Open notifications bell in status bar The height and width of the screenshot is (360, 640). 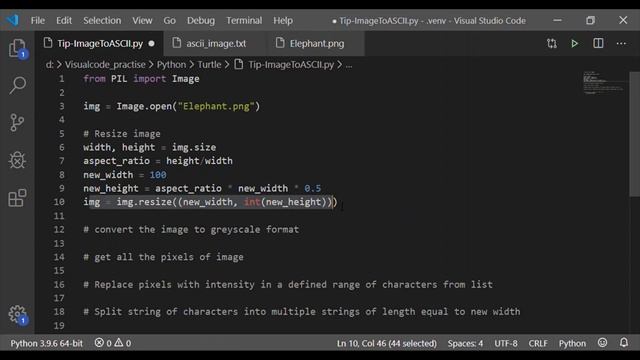tap(624, 343)
